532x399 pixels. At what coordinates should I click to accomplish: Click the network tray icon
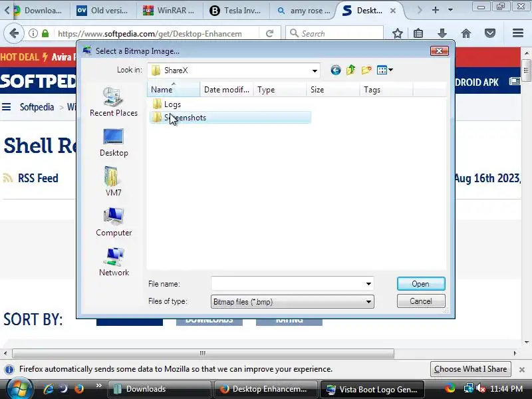click(469, 388)
